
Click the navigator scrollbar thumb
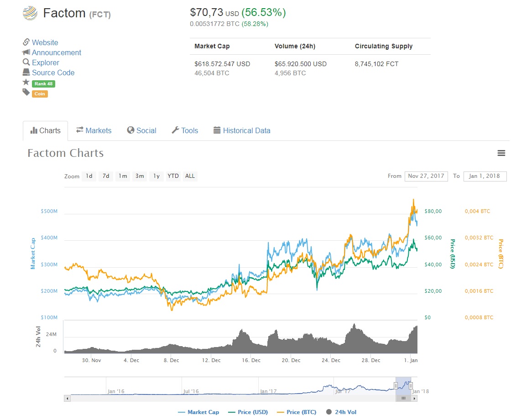(x=403, y=398)
